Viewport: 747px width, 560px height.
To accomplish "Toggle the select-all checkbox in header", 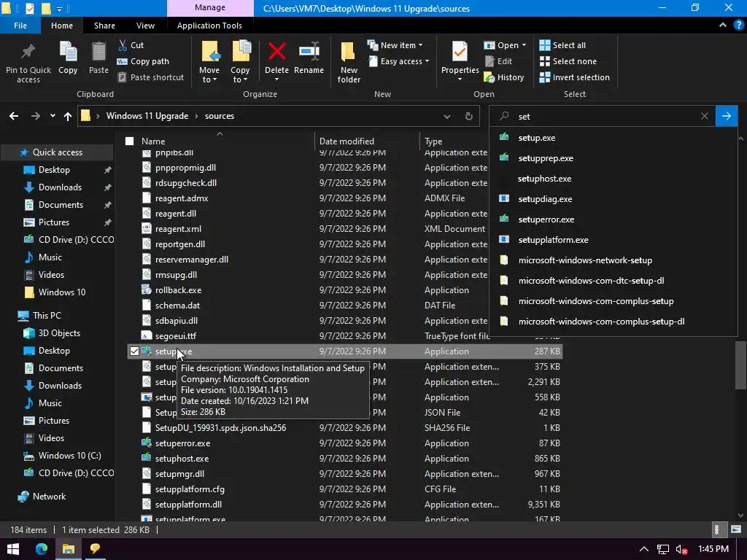I will pyautogui.click(x=130, y=141).
